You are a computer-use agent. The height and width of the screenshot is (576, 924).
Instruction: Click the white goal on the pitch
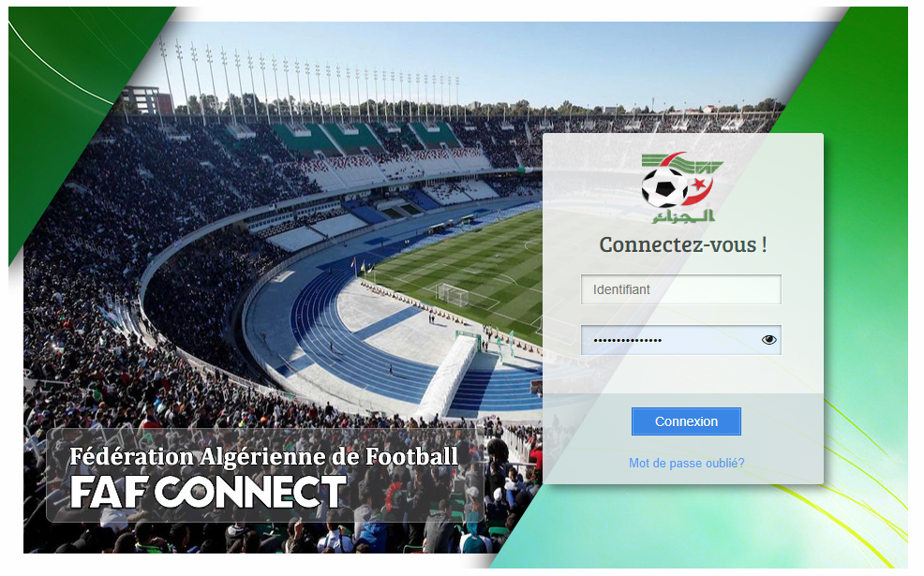[x=454, y=294]
